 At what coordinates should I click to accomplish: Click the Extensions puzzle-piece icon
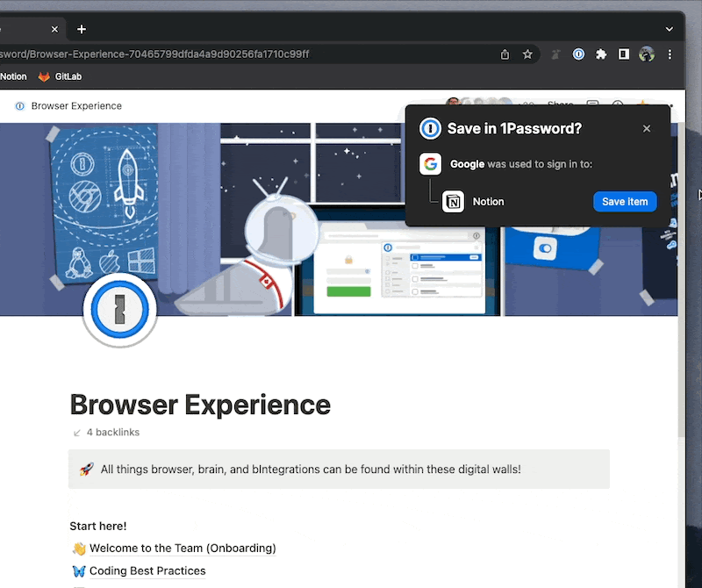601,54
